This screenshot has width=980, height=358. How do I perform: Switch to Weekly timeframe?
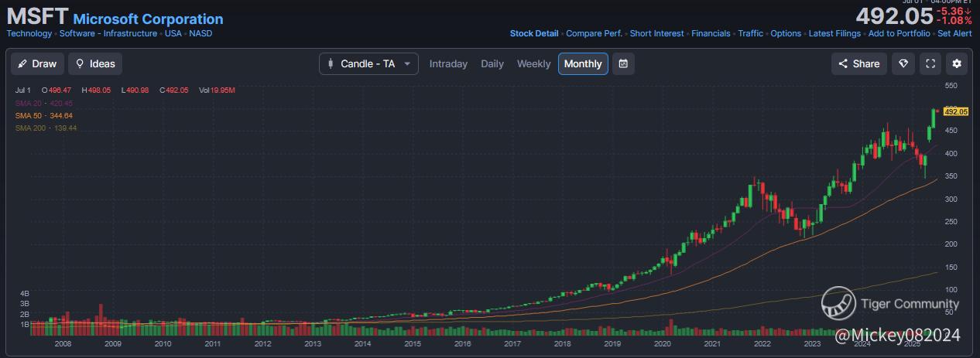[533, 64]
